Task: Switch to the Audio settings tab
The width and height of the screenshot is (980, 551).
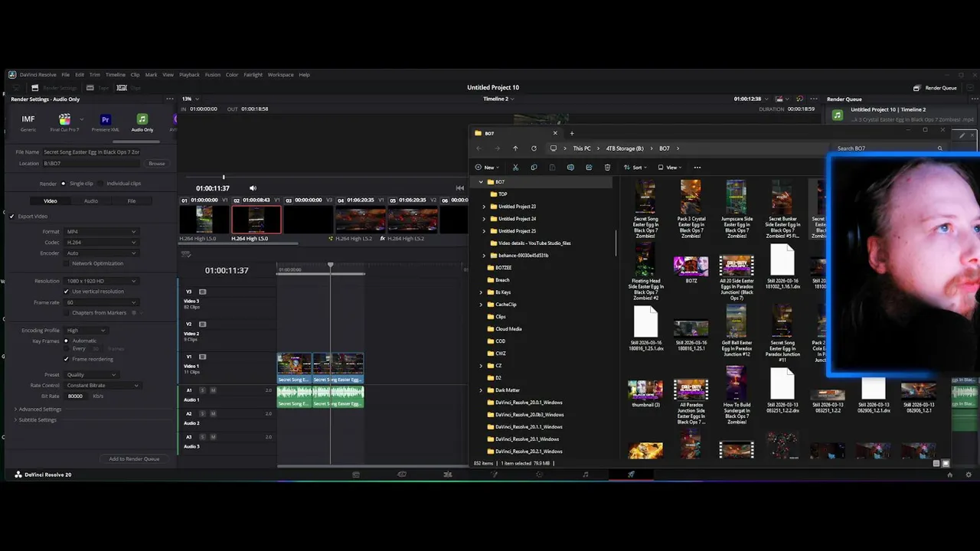Action: [91, 201]
